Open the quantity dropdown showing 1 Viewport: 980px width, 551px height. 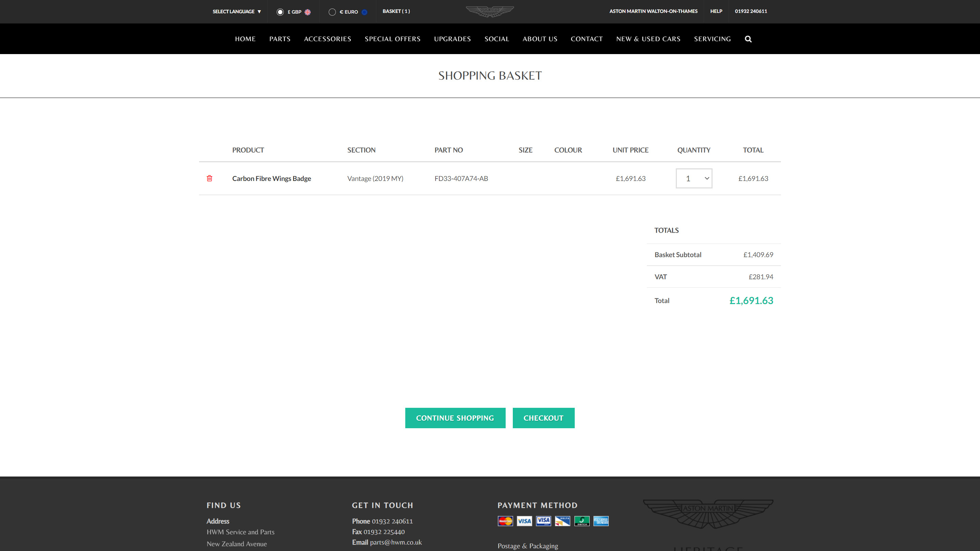click(694, 178)
